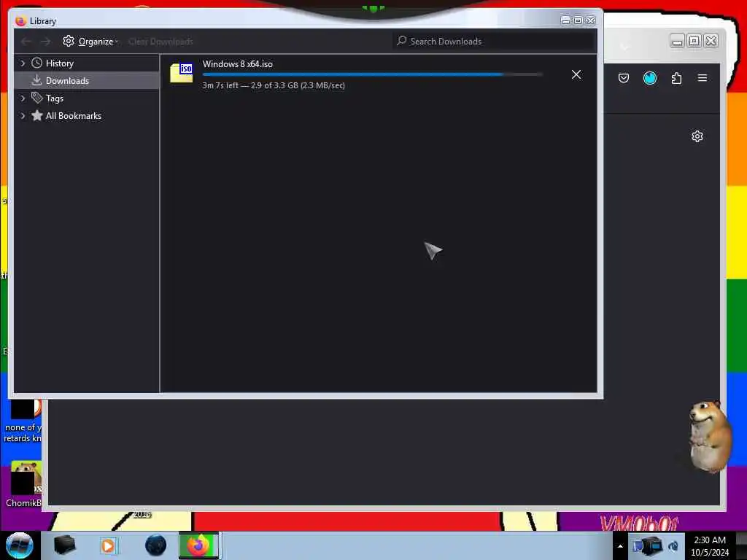Click the search magnifier icon
Image resolution: width=747 pixels, height=560 pixels.
tap(402, 41)
